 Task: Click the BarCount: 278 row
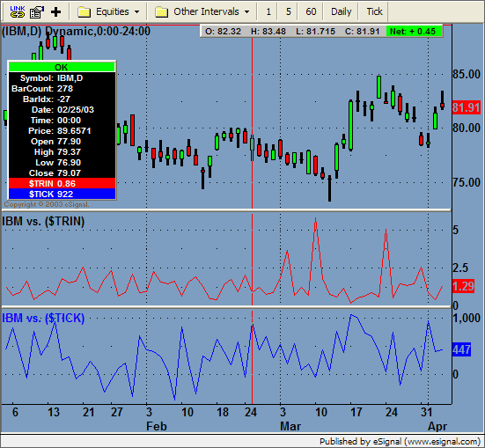point(62,89)
